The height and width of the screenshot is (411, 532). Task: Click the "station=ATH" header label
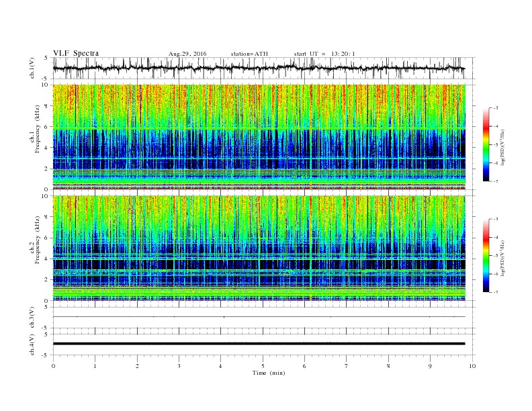(249, 54)
